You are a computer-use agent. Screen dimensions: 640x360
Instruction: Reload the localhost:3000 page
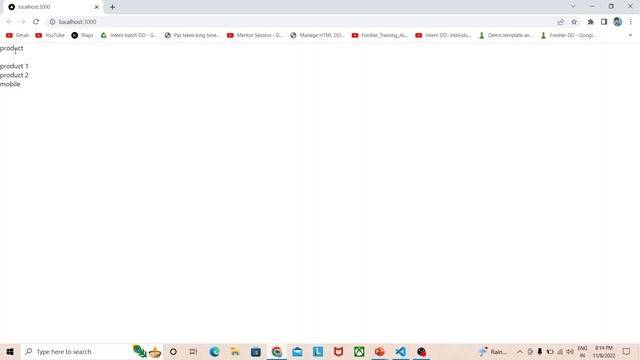tap(36, 22)
